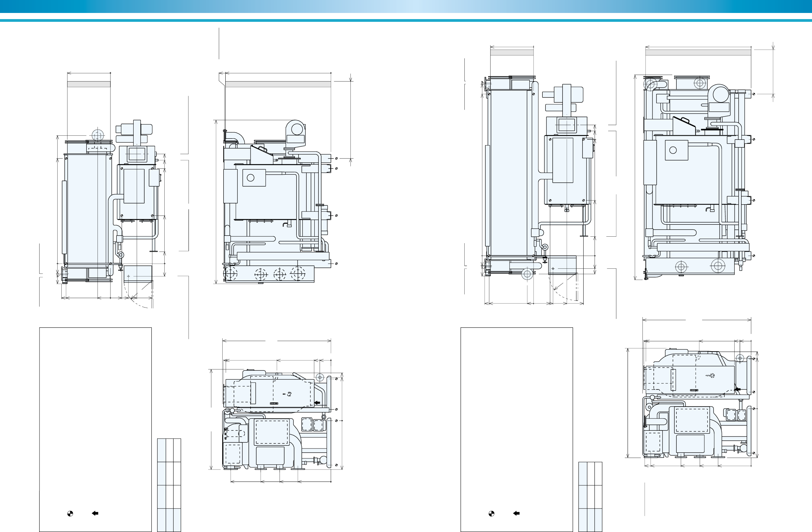Click the center-of-gravity symbol in right legend box
The height and width of the screenshot is (532, 812).
[491, 513]
